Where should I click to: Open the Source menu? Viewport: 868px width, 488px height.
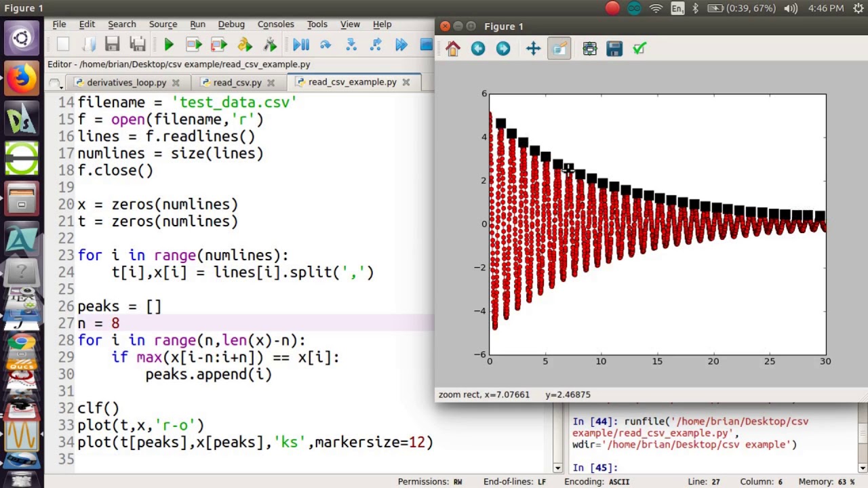(163, 24)
